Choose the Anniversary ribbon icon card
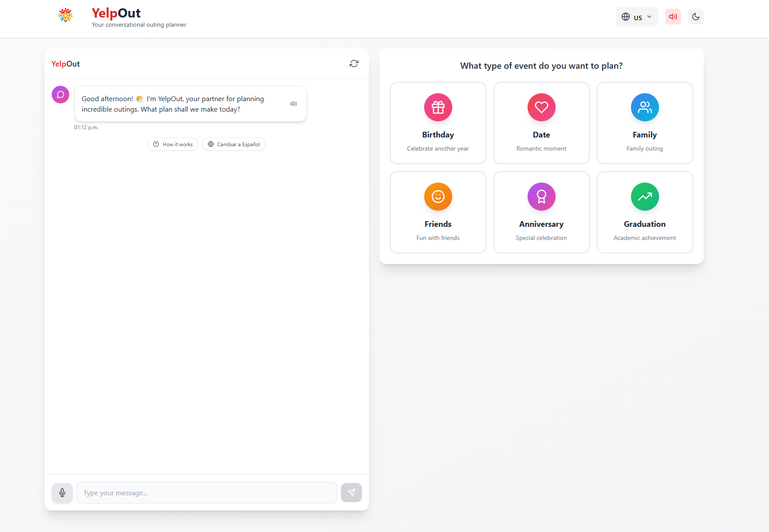Viewport: 769px width, 532px height. (542, 212)
